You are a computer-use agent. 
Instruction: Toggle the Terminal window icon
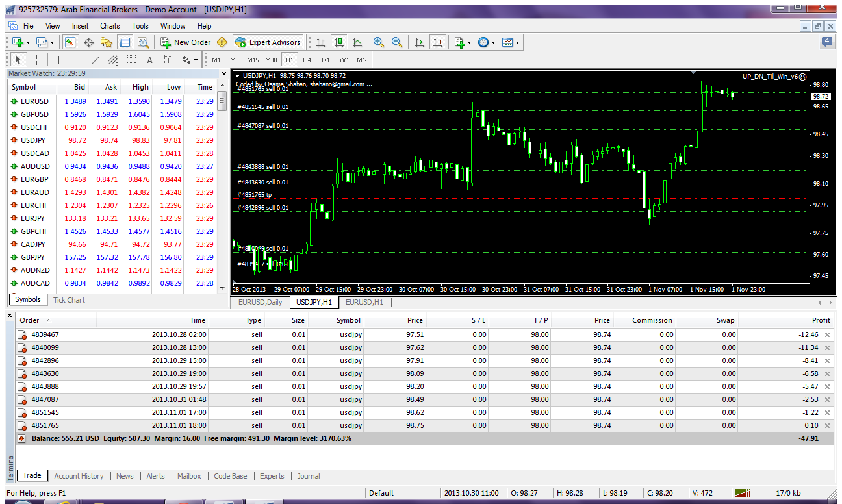click(125, 42)
